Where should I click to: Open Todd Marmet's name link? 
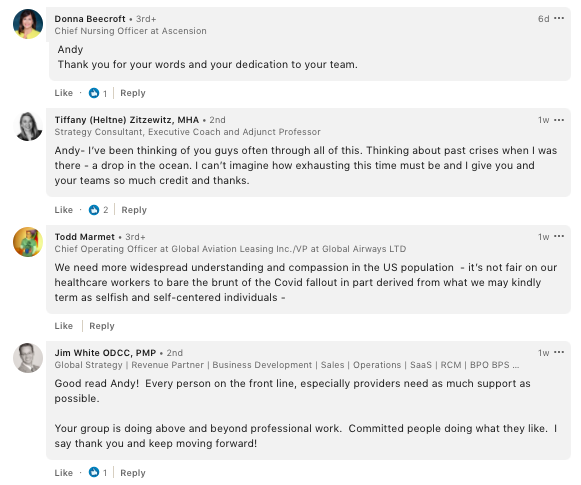click(x=85, y=237)
